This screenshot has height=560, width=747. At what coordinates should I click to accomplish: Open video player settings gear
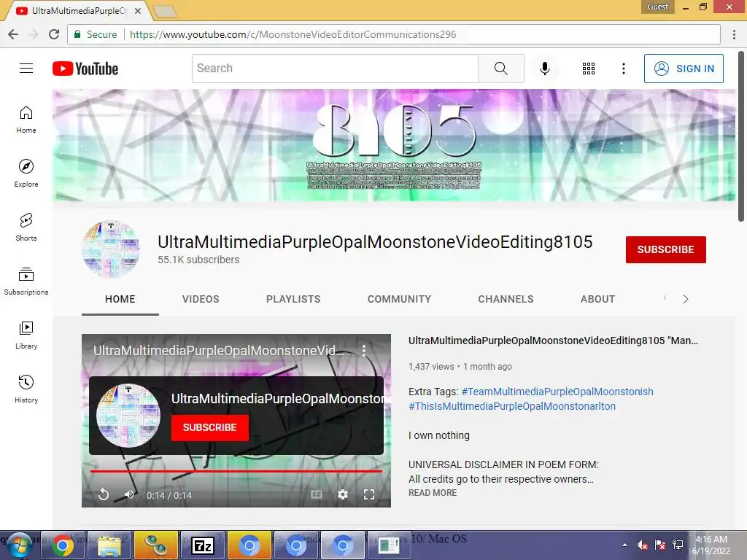(x=343, y=494)
